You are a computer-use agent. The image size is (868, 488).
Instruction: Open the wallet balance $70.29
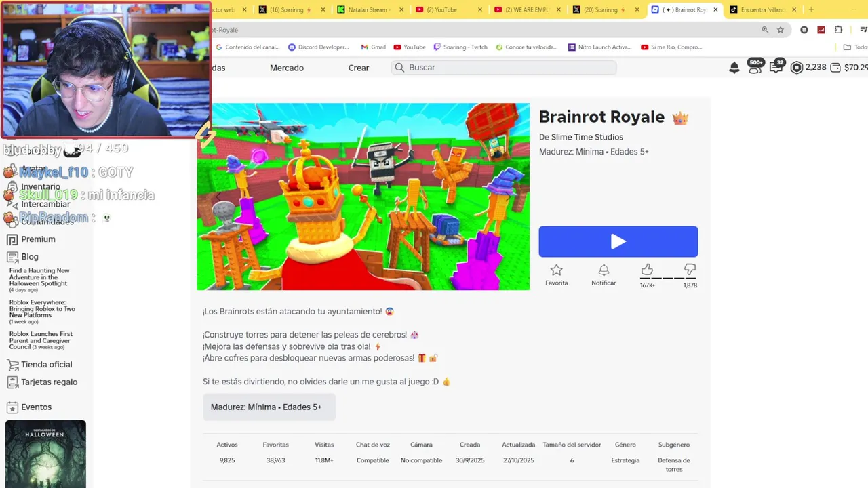pos(848,68)
